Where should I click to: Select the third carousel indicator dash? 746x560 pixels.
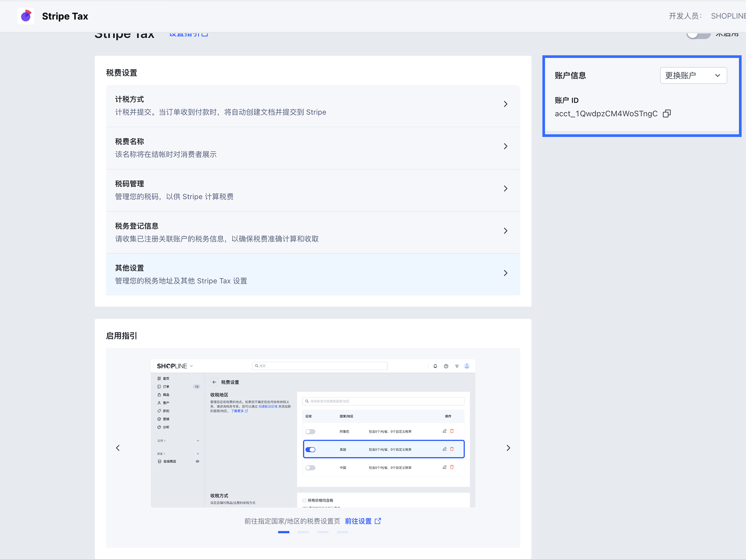323,532
